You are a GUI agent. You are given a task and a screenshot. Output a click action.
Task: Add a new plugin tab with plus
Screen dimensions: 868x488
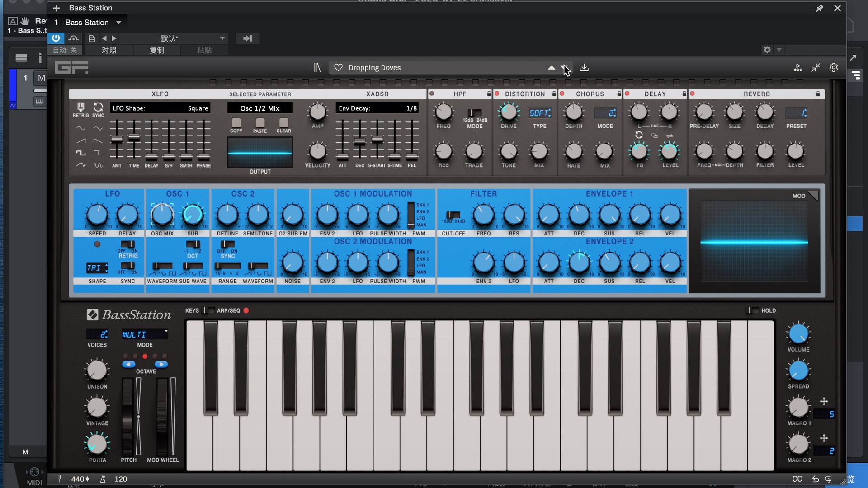(x=56, y=8)
